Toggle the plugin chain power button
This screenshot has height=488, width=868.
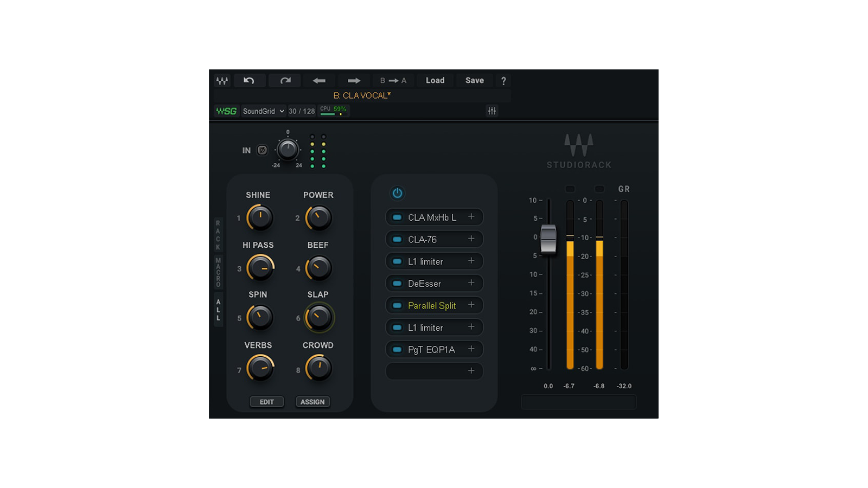[397, 193]
